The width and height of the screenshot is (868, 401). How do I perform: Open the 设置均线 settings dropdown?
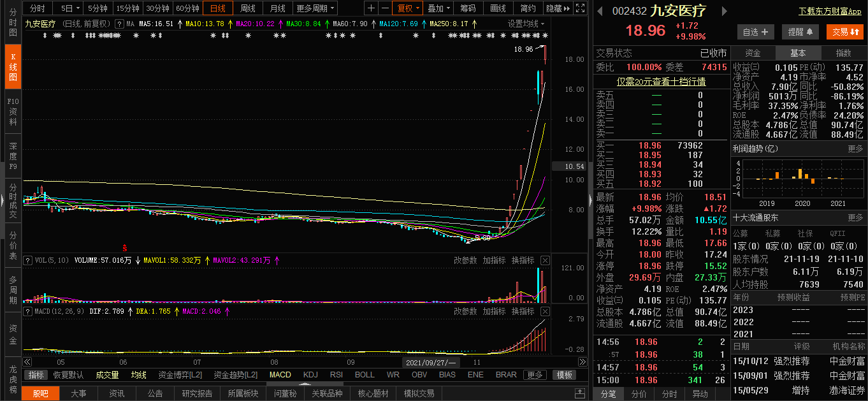tap(526, 24)
